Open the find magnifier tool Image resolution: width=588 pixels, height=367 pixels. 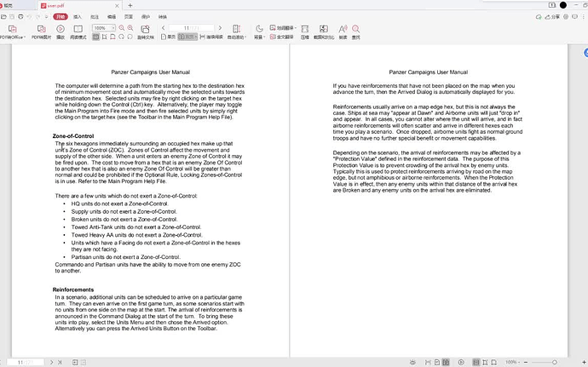click(356, 32)
